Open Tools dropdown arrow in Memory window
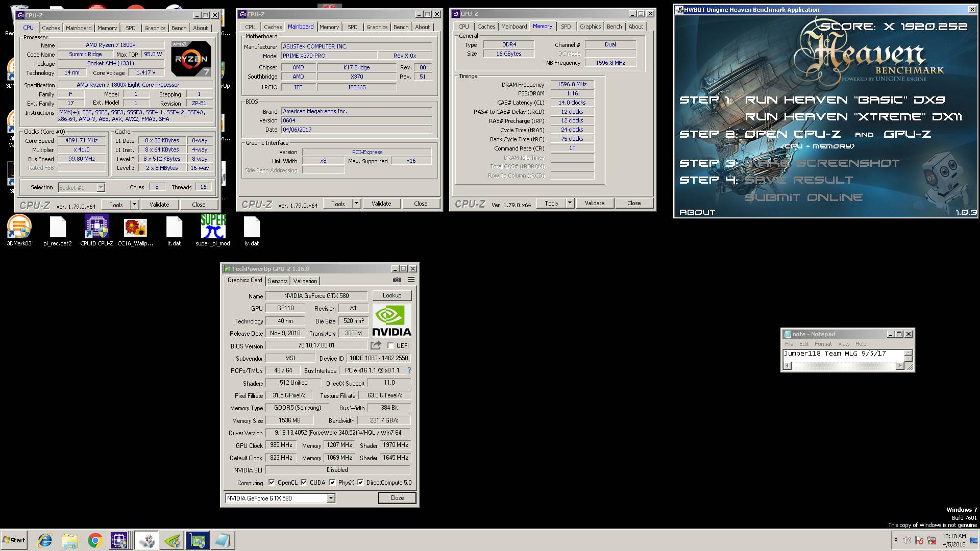Image resolution: width=980 pixels, height=551 pixels. coord(570,203)
